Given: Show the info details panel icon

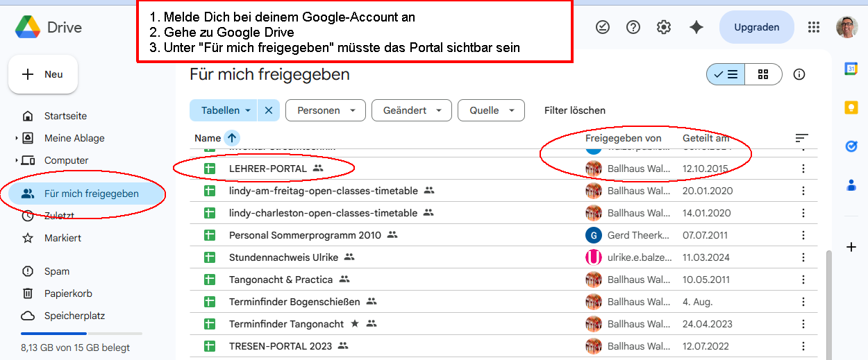Looking at the screenshot, I should click(799, 74).
